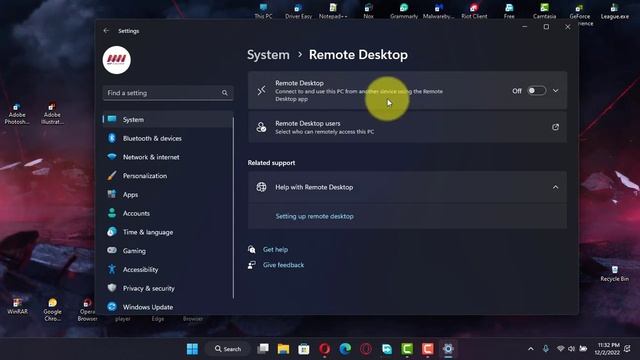The width and height of the screenshot is (640, 360).
Task: Open the Remote Desktop users row
Action: pos(407,127)
